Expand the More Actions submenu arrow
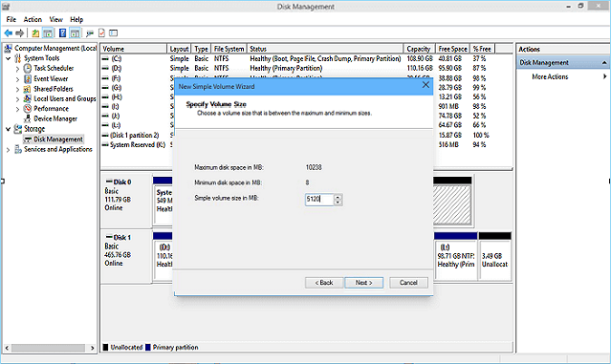 (x=604, y=76)
